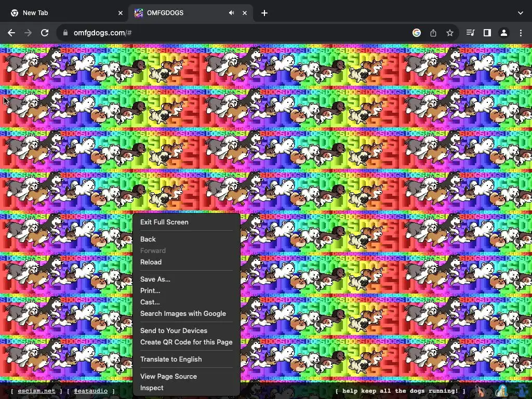
Task: Select the OMFGDOGS tab
Action: coord(190,13)
